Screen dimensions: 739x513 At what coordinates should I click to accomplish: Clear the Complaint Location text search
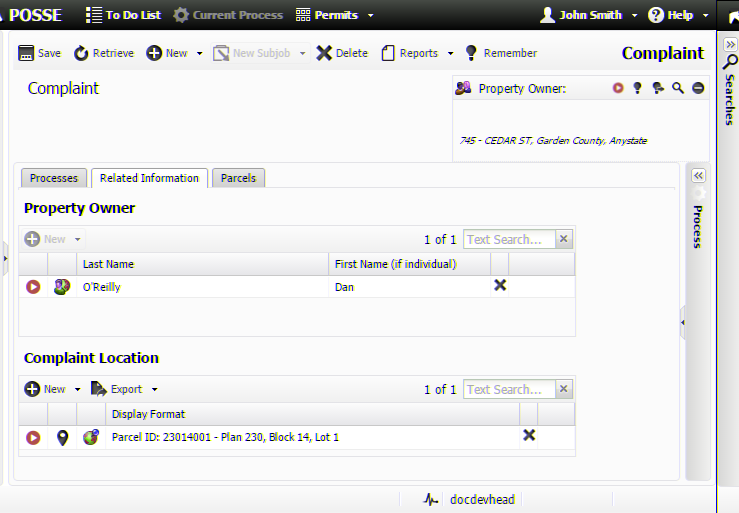[564, 389]
